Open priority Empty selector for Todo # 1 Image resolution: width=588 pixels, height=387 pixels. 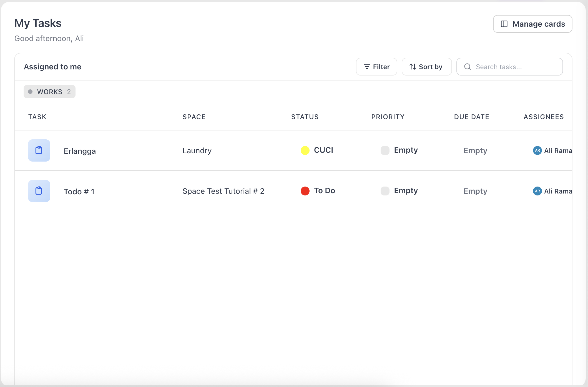point(399,191)
